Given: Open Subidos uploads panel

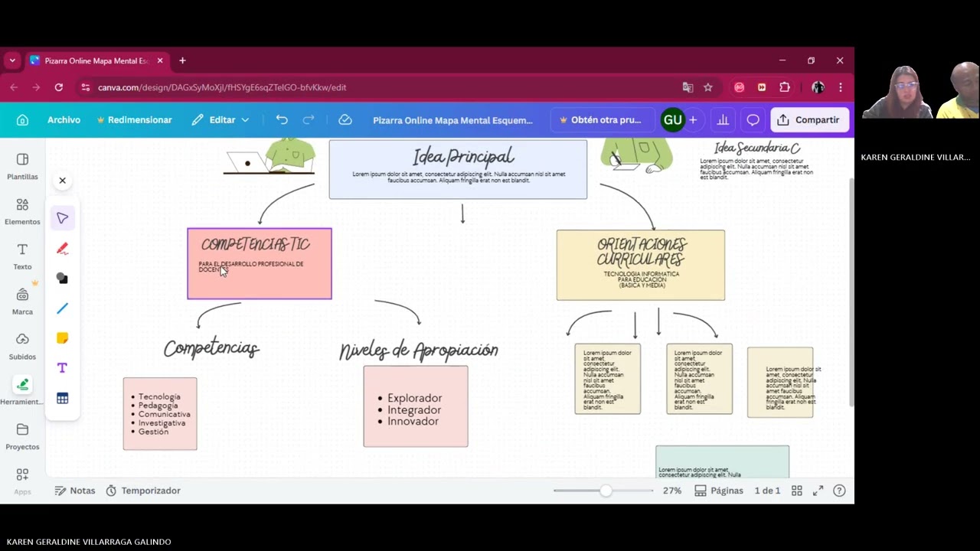Looking at the screenshot, I should pyautogui.click(x=22, y=347).
